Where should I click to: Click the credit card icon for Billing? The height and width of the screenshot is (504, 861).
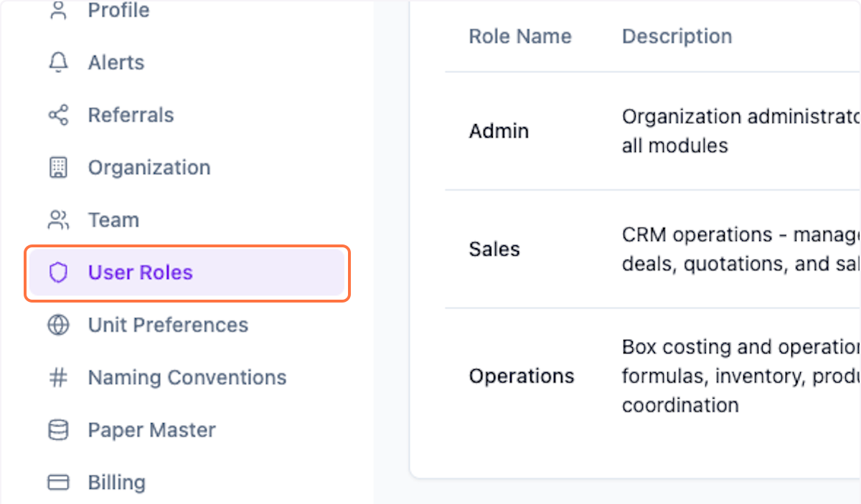(58, 482)
